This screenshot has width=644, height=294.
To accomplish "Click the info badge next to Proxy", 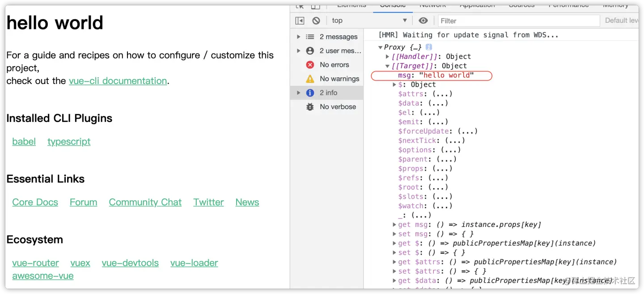I will [429, 47].
